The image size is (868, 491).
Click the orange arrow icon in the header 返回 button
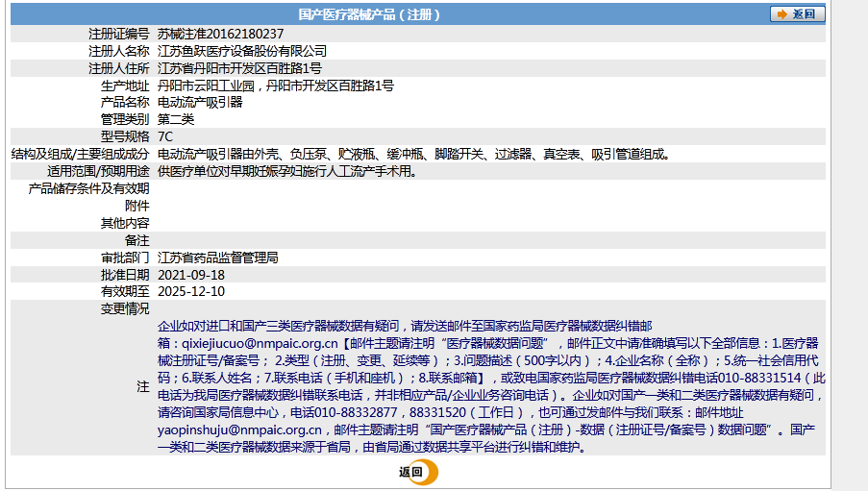click(x=781, y=14)
